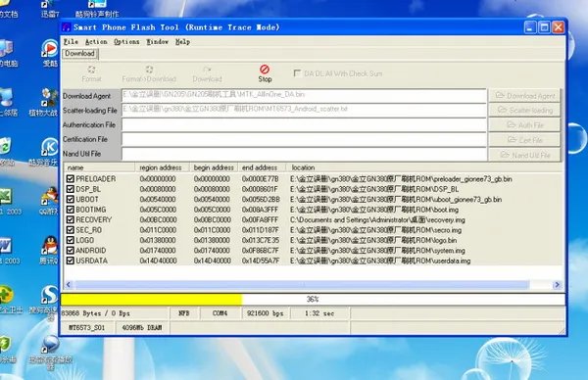
Task: Click the Authentication File input field
Action: [x=304, y=124]
